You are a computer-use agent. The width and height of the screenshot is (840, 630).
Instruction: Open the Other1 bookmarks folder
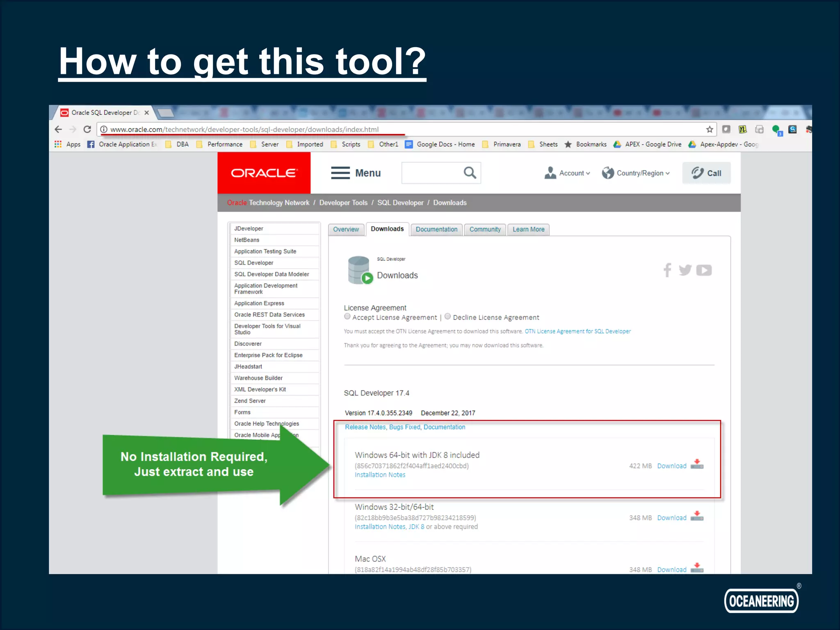click(x=383, y=144)
